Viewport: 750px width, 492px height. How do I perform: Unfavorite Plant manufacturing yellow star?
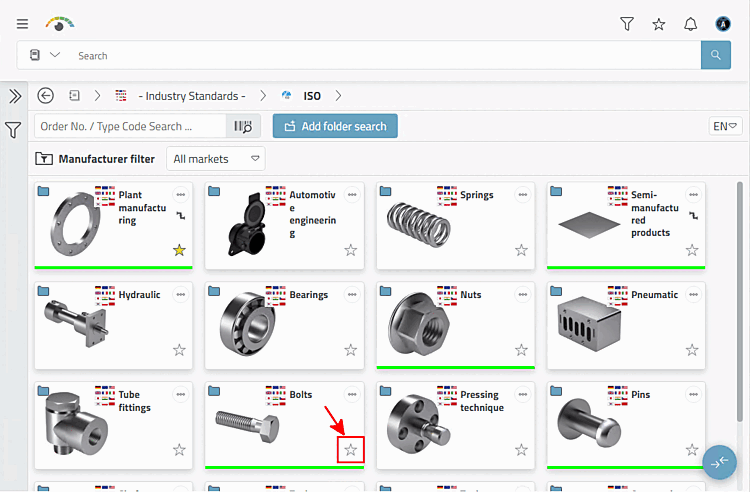[179, 250]
